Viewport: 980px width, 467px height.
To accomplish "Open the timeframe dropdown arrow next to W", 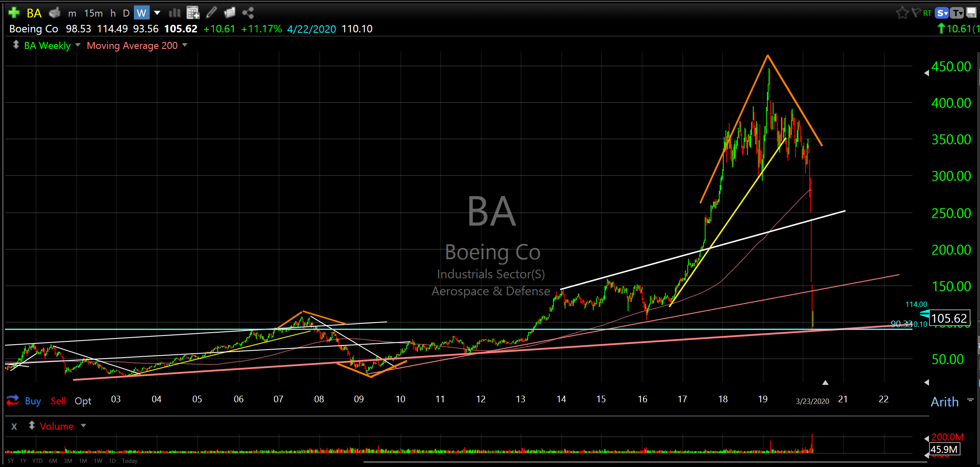I will [157, 13].
